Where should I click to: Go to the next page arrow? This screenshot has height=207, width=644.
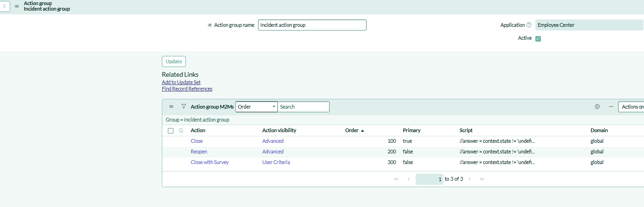point(470,179)
